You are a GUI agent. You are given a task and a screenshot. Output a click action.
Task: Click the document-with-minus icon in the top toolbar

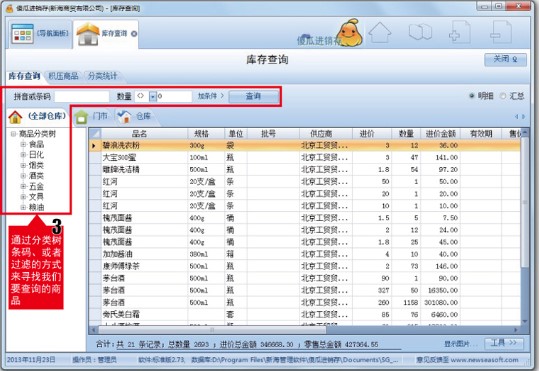click(x=501, y=32)
